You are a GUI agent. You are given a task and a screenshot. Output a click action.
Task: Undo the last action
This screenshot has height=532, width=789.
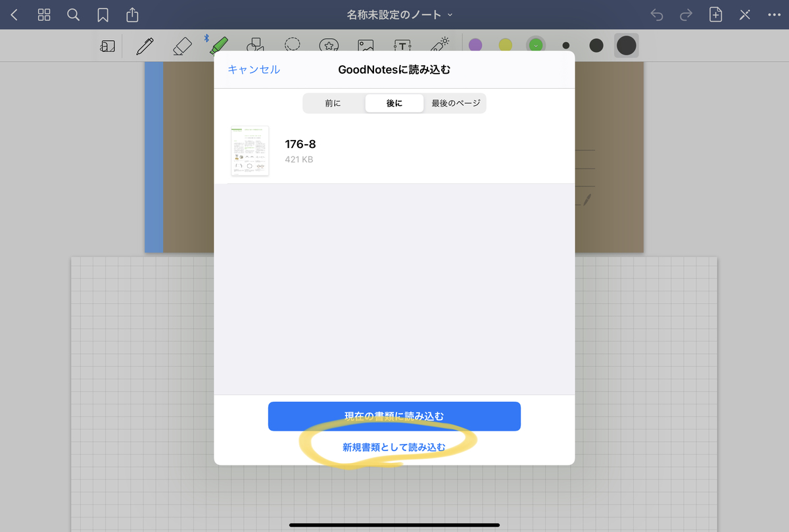(656, 14)
